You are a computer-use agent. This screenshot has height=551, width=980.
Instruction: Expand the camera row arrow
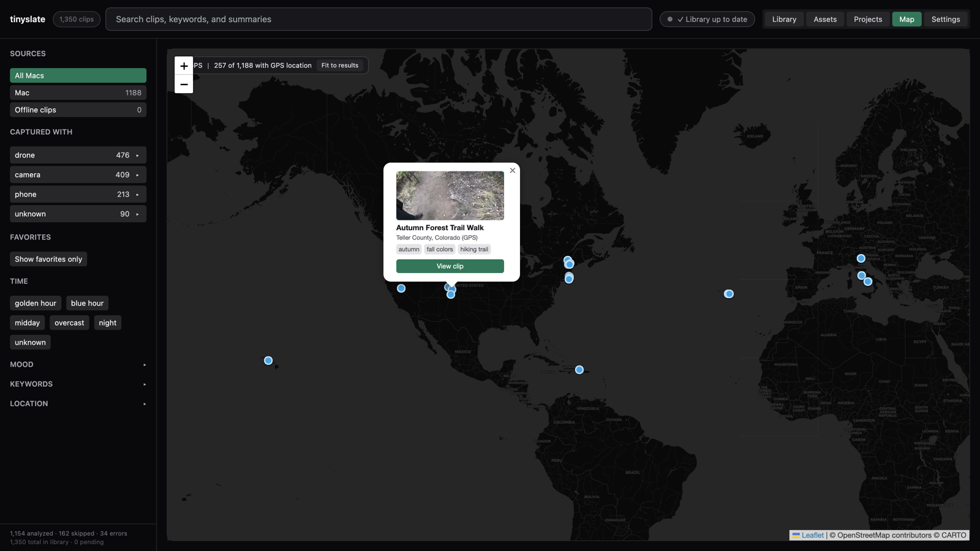(137, 175)
